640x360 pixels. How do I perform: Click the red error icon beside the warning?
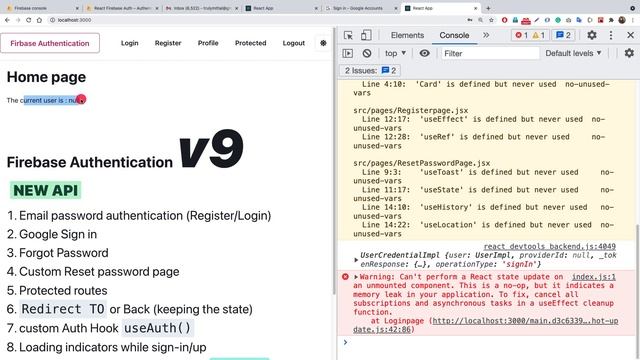coord(345,277)
